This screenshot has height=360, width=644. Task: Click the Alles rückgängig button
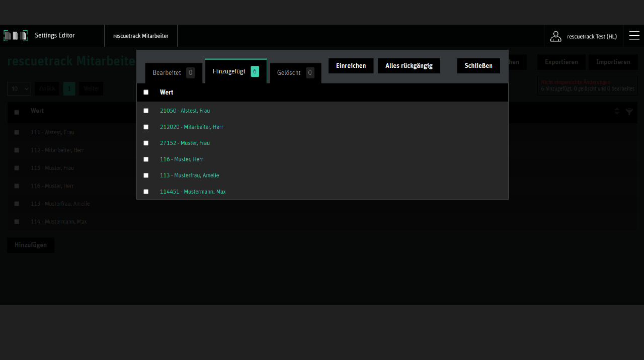click(409, 65)
